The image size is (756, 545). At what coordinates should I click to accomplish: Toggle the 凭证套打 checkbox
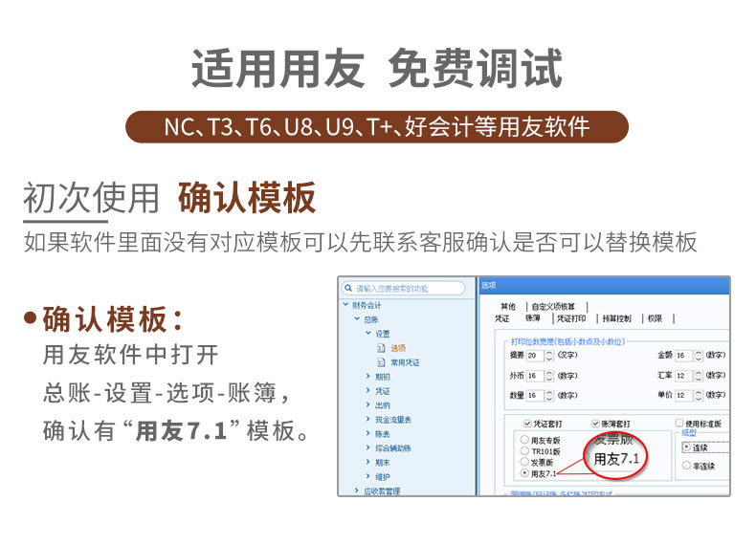[527, 424]
